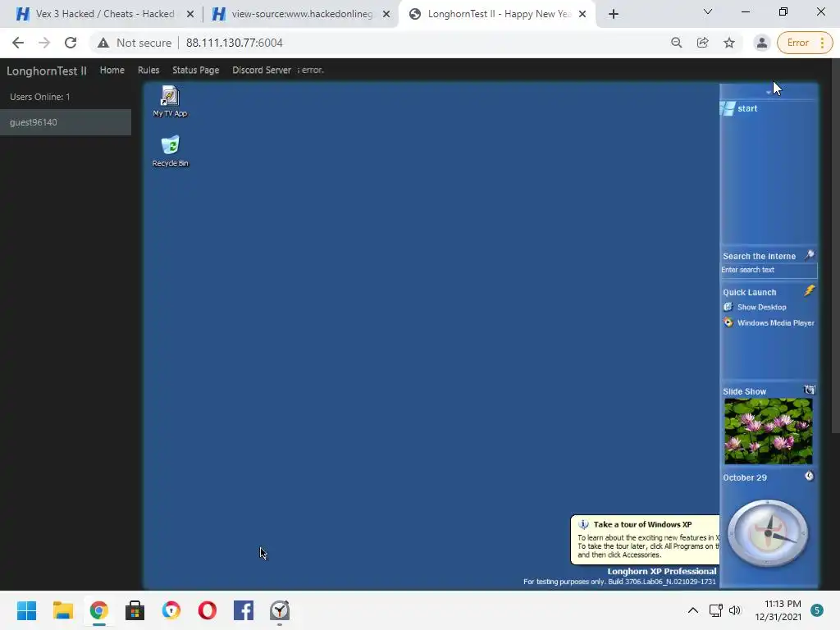Open the Rules nav link
840x630 pixels.
[x=148, y=71]
